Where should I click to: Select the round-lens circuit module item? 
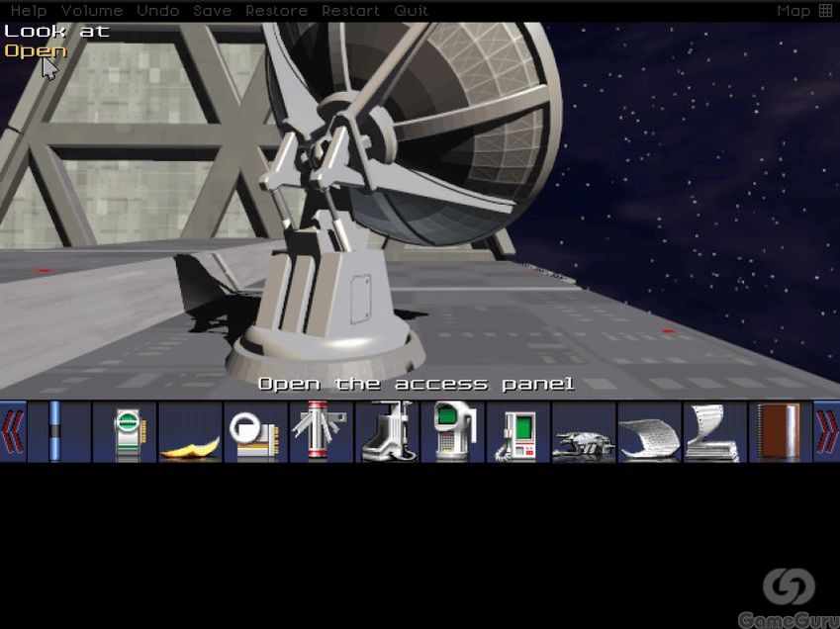pyautogui.click(x=254, y=435)
